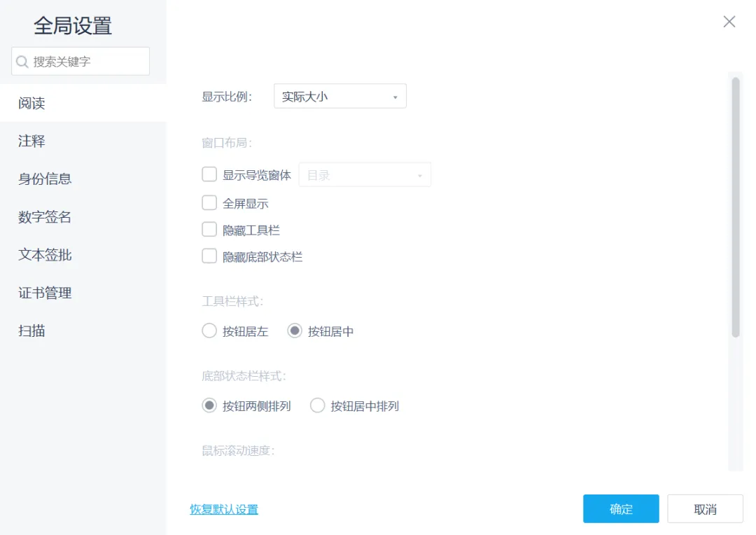756x535 pixels.
Task: Enable the 显示导览窗体 checkbox
Action: 209,174
